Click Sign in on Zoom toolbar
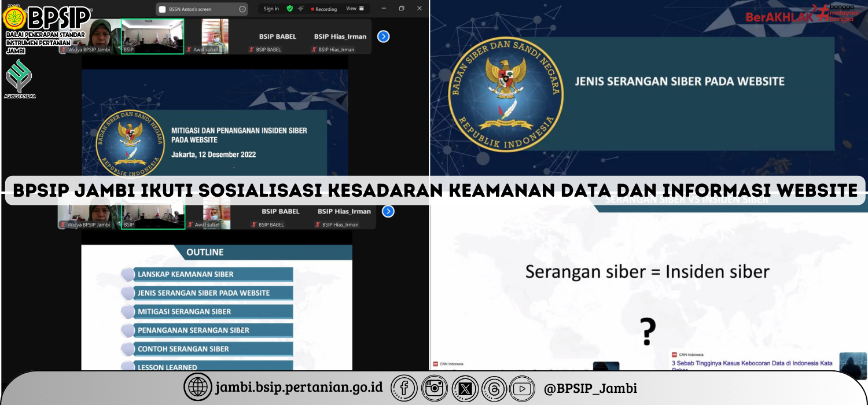This screenshot has width=868, height=405. tap(271, 9)
